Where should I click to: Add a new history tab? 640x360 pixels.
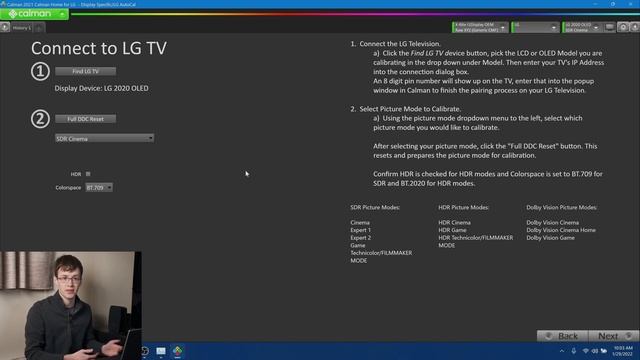(39, 28)
